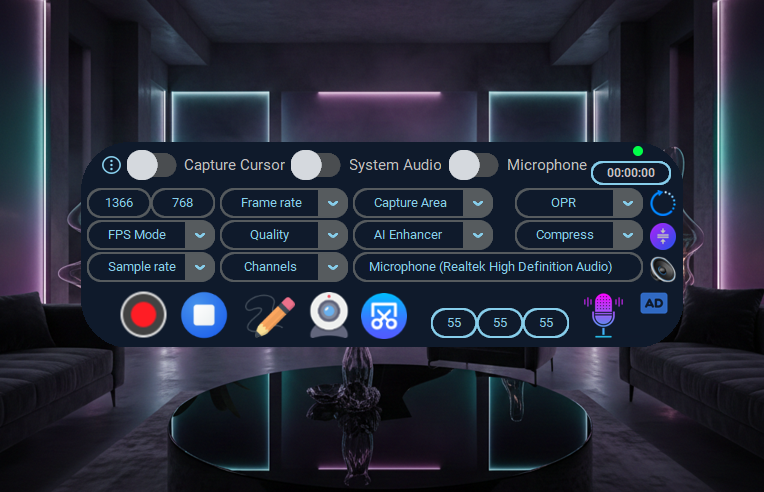Expand the Channels dropdown arrow
The width and height of the screenshot is (764, 492).
click(333, 267)
